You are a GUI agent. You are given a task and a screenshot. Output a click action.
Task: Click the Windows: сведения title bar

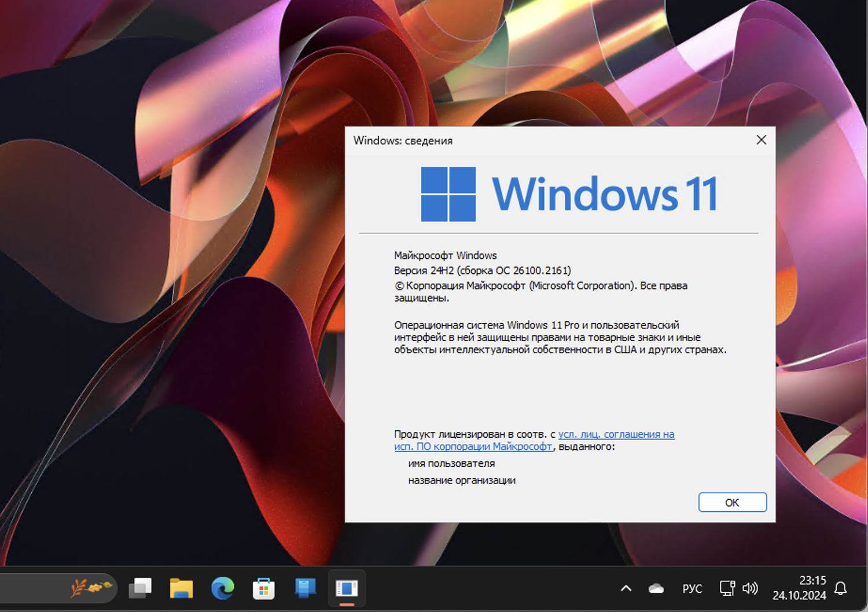click(x=521, y=140)
